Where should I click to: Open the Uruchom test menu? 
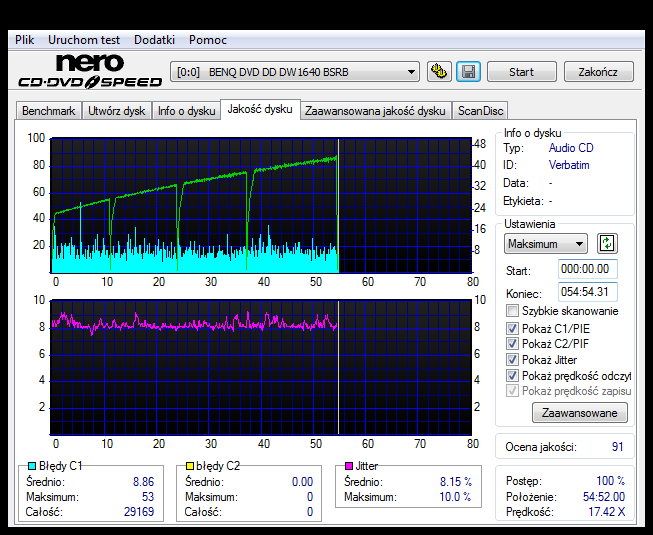[84, 40]
